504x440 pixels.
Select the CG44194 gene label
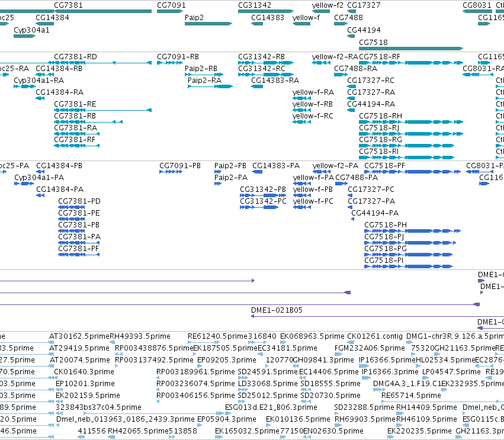tap(364, 30)
